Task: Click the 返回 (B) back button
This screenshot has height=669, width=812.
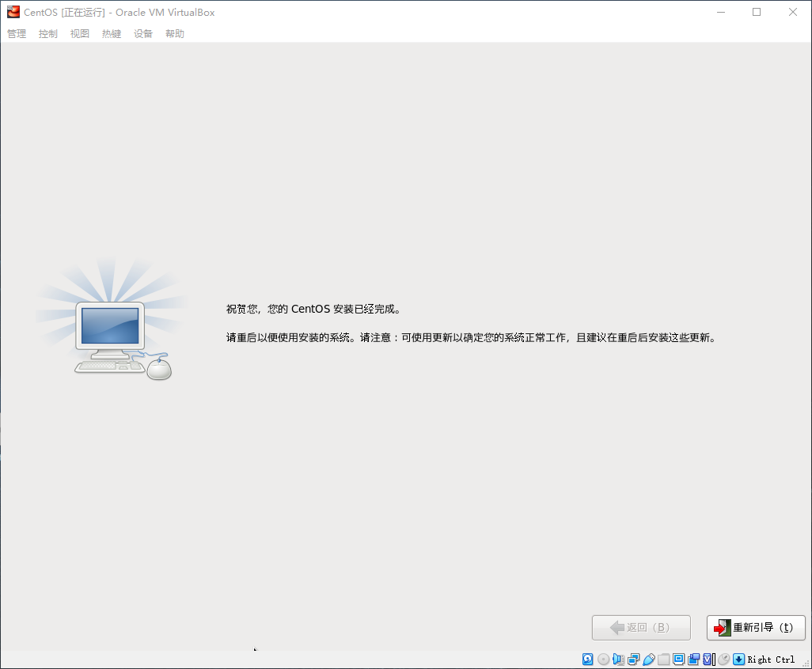Action: pyautogui.click(x=641, y=628)
